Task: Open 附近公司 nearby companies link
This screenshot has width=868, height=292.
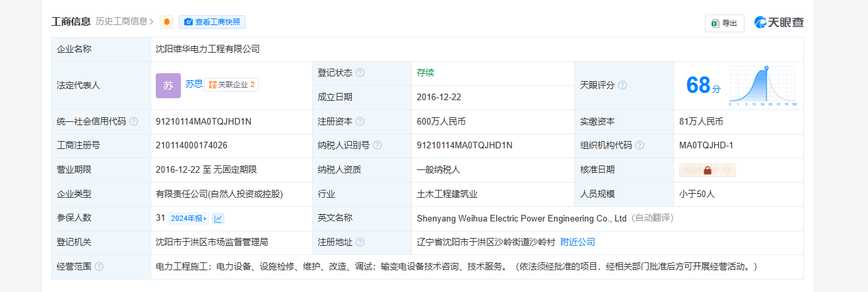Action: pos(578,243)
